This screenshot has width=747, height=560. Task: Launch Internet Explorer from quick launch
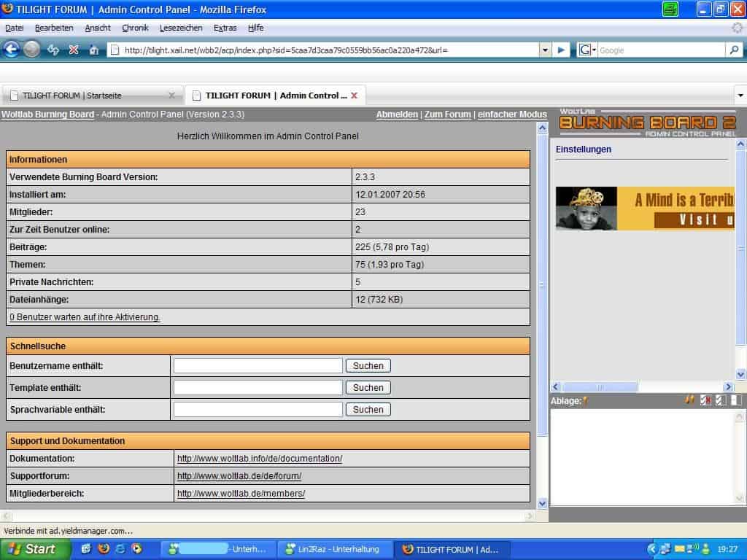[x=120, y=549]
